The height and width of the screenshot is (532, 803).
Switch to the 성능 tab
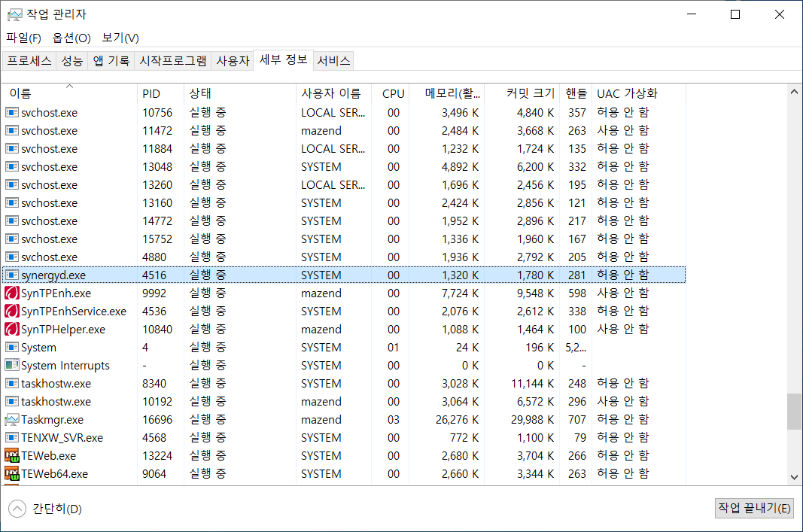[x=71, y=61]
